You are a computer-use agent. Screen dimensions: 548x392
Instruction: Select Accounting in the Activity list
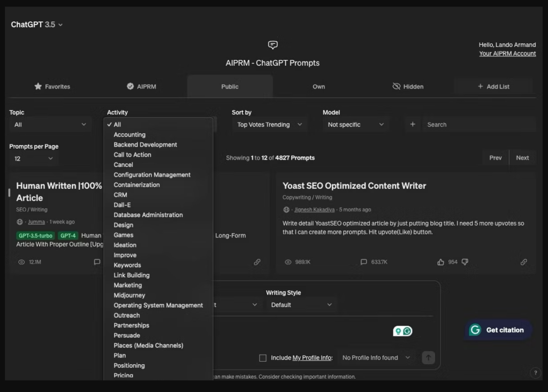click(158, 135)
